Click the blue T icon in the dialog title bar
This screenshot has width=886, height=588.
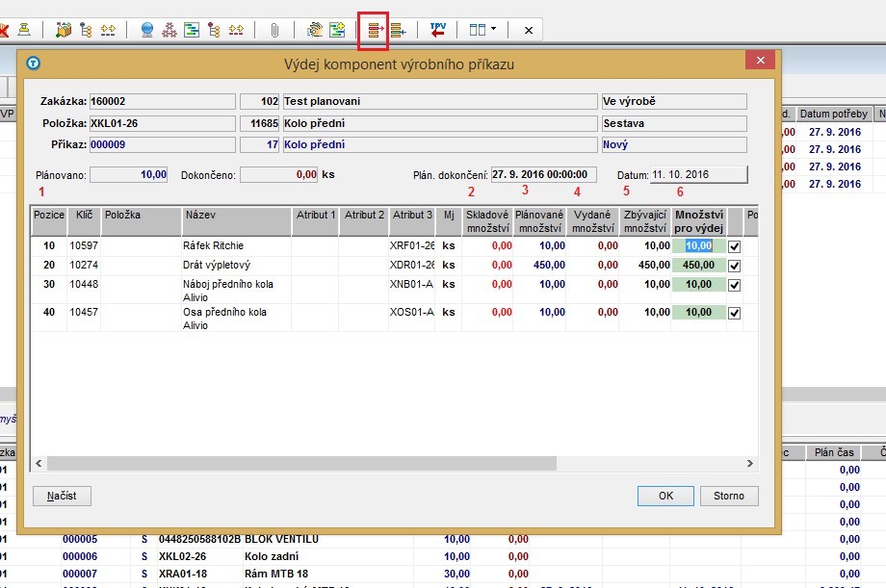click(34, 64)
